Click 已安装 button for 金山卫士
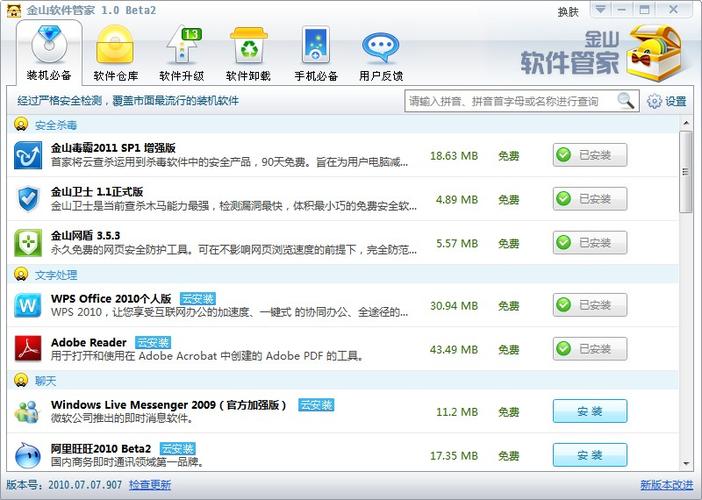 point(590,199)
